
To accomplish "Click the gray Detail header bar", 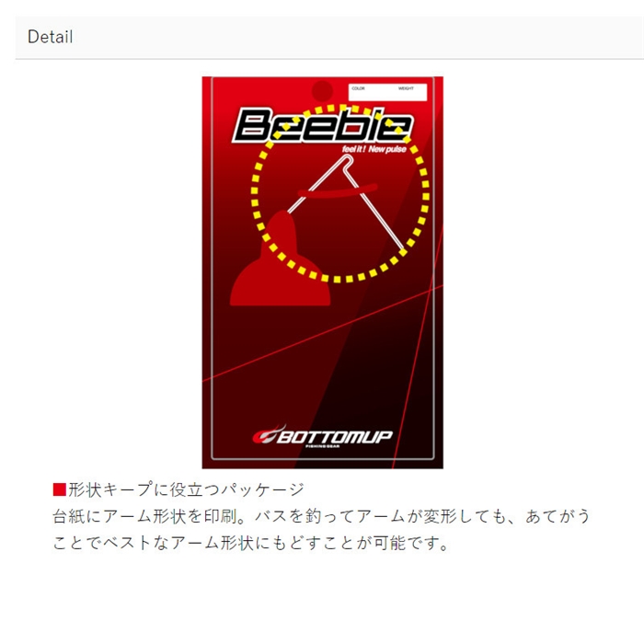I will [329, 38].
